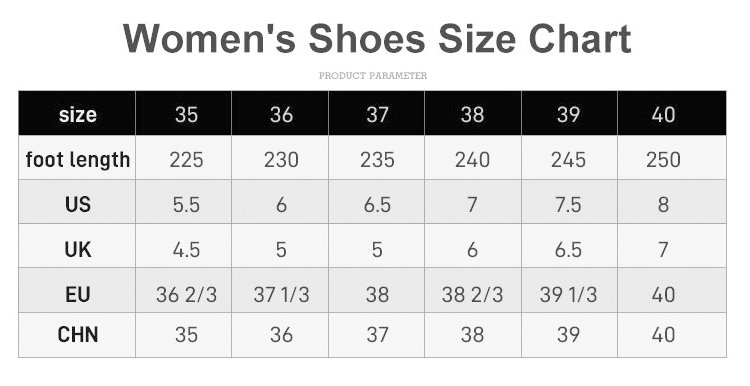Click the 225 foot length cell
This screenshot has width=750, height=386.
186,159
